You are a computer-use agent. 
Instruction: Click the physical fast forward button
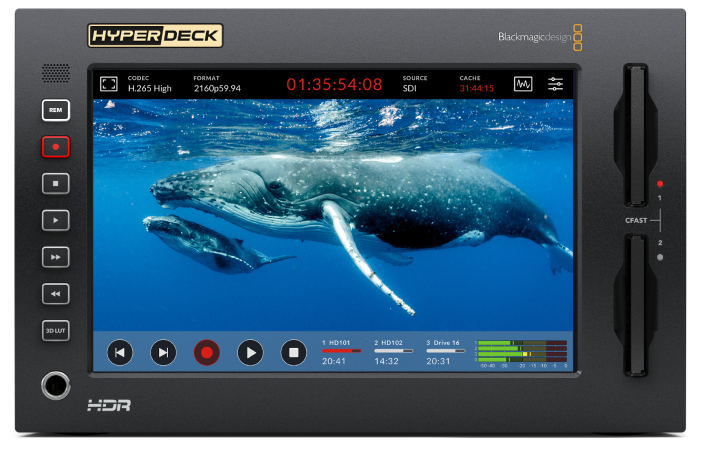(55, 257)
